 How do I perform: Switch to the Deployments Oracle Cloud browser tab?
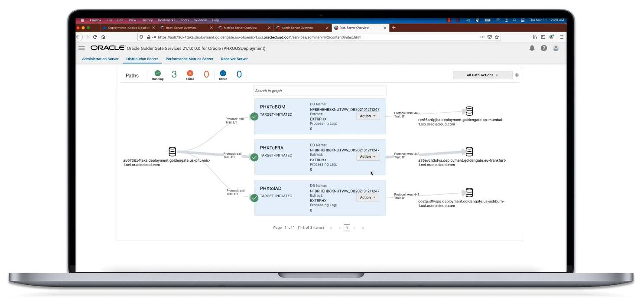128,28
